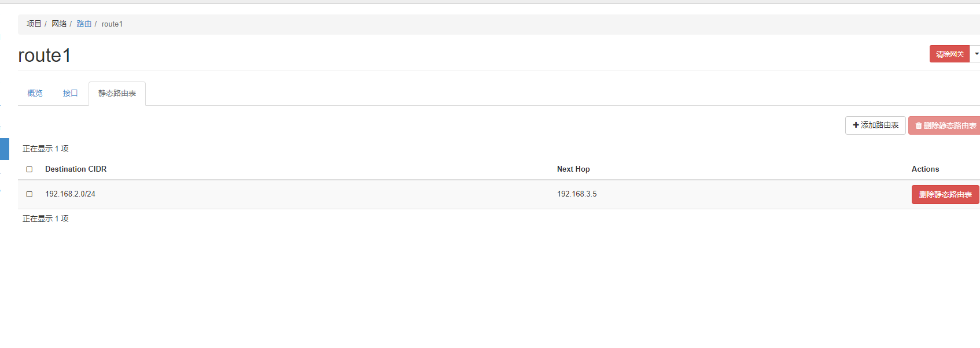Click the Next Hop column header
Viewport: 980px width, 348px height.
pyautogui.click(x=573, y=169)
